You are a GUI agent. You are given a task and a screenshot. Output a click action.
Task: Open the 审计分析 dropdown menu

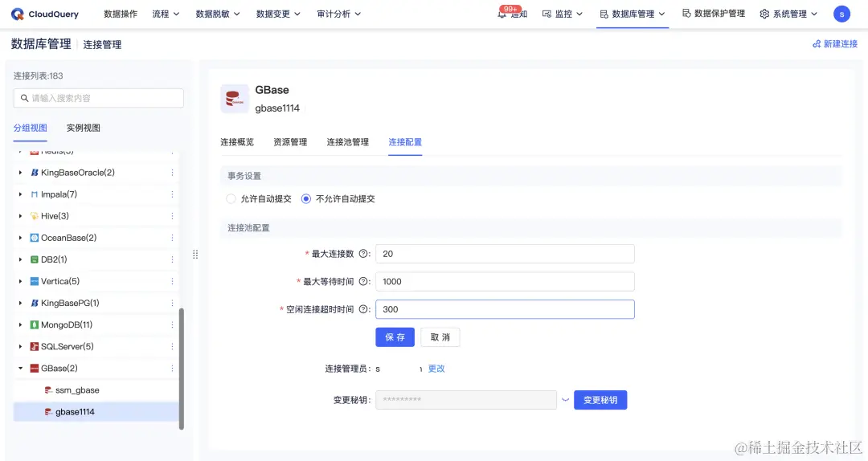pyautogui.click(x=339, y=14)
